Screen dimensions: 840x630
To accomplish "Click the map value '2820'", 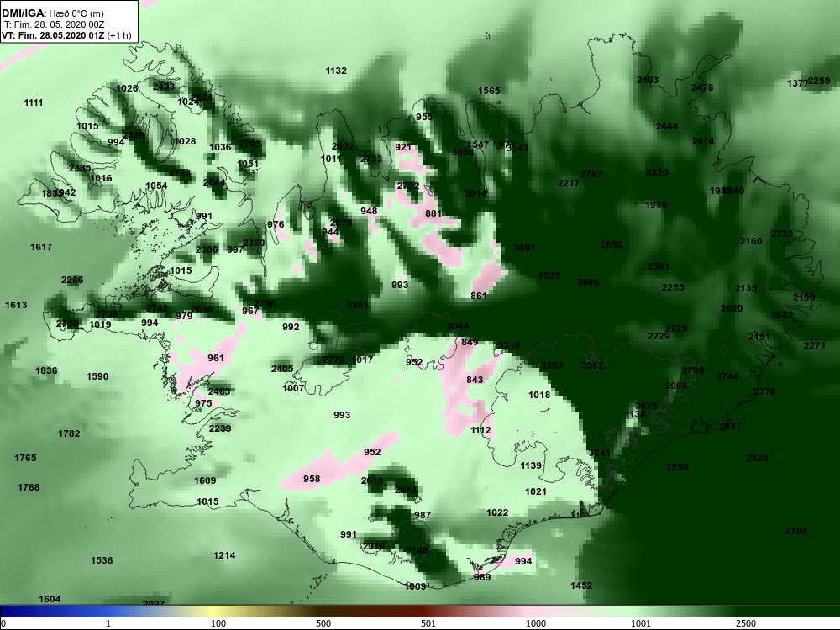I will point(657,172).
